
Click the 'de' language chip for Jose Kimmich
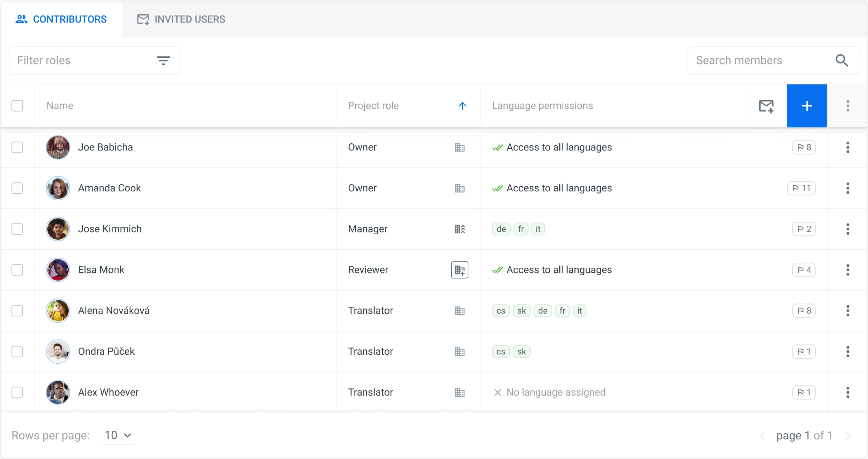click(x=501, y=229)
